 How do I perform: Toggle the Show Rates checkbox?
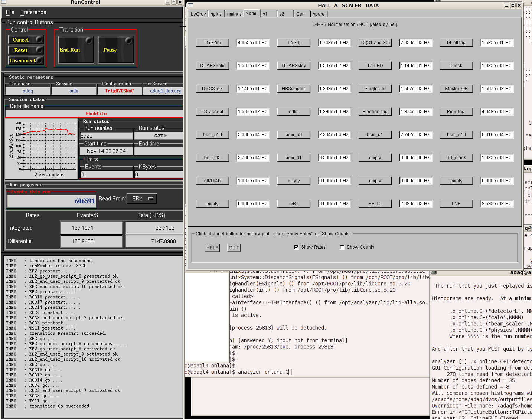296,247
